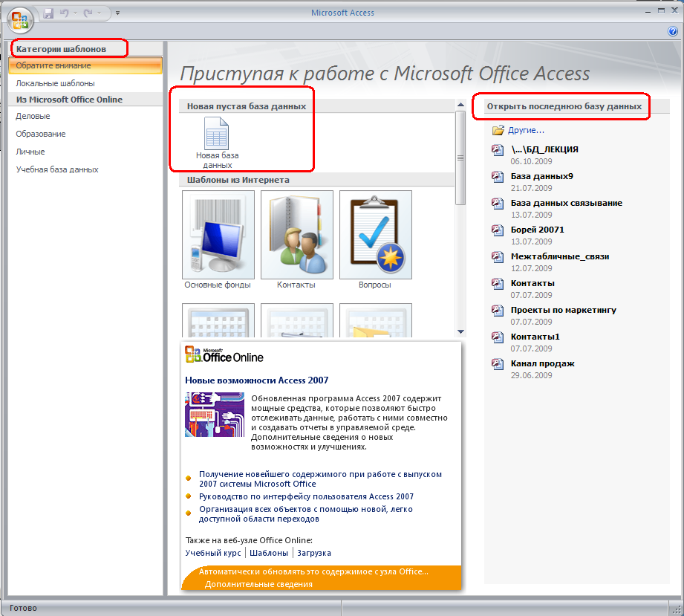Screen dimensions: 684x616
Task: Click Access file icon beside База данных9
Action: coord(498,177)
